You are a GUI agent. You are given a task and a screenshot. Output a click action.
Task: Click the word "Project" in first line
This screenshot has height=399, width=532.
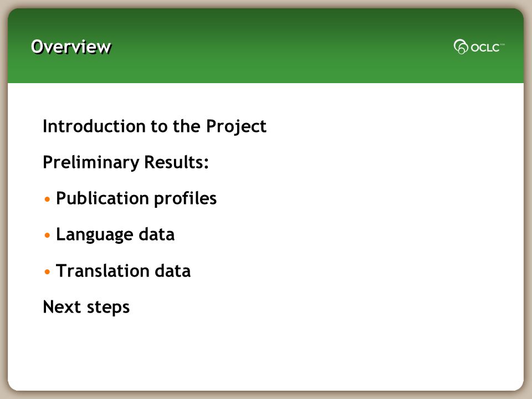[236, 127]
